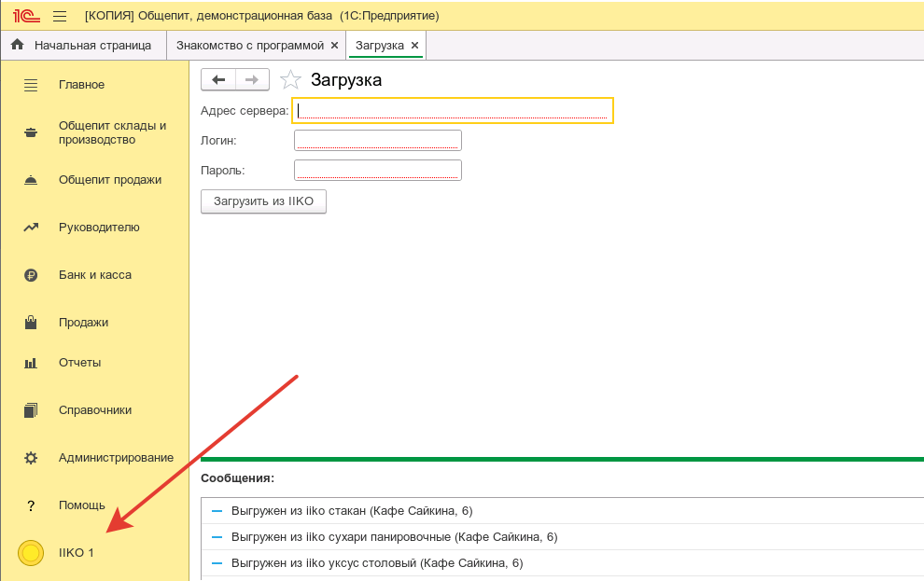Open the Помощь section
Screen dimensions: 924x581
(95, 505)
